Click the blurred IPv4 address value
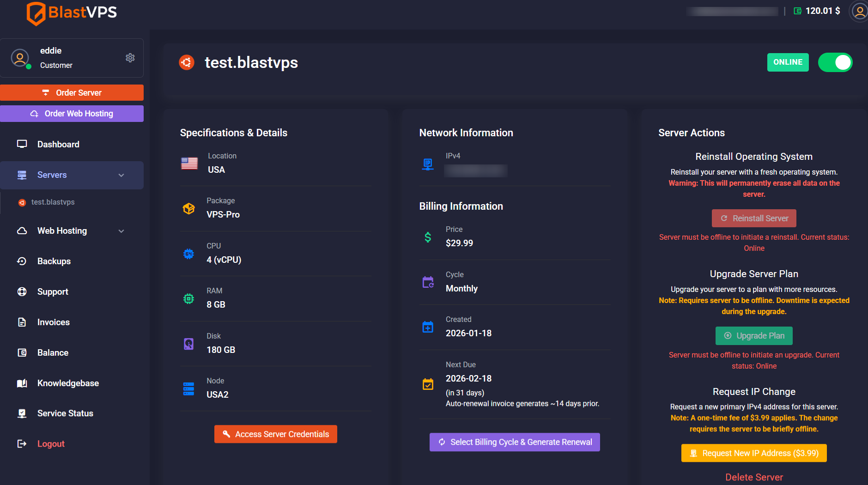Viewport: 868px width, 485px height. click(x=476, y=170)
